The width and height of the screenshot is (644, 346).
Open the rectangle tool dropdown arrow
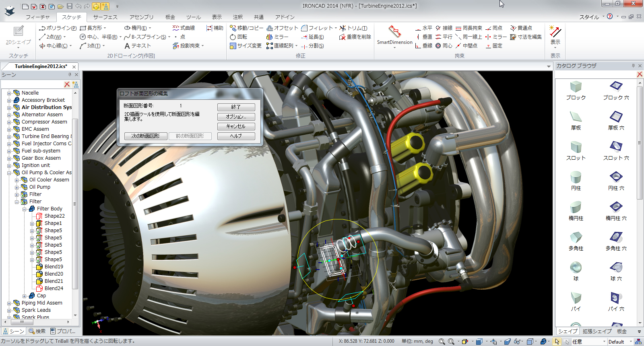pos(105,28)
